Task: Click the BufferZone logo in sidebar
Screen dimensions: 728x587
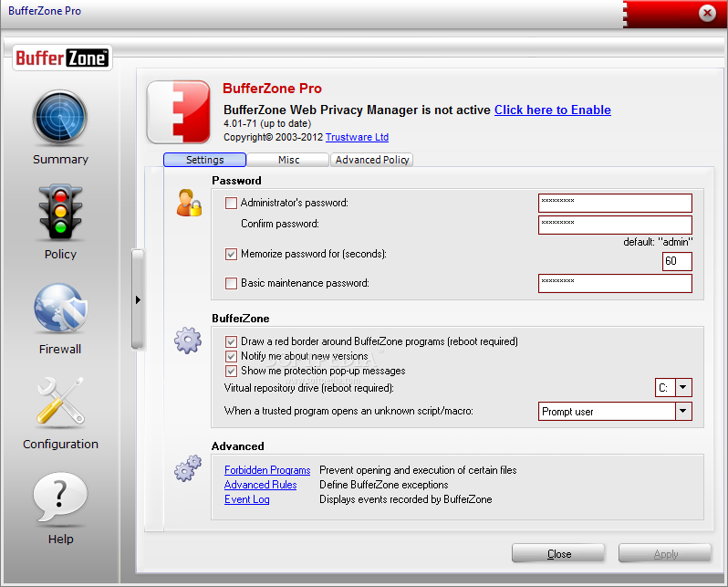Action: (62, 58)
